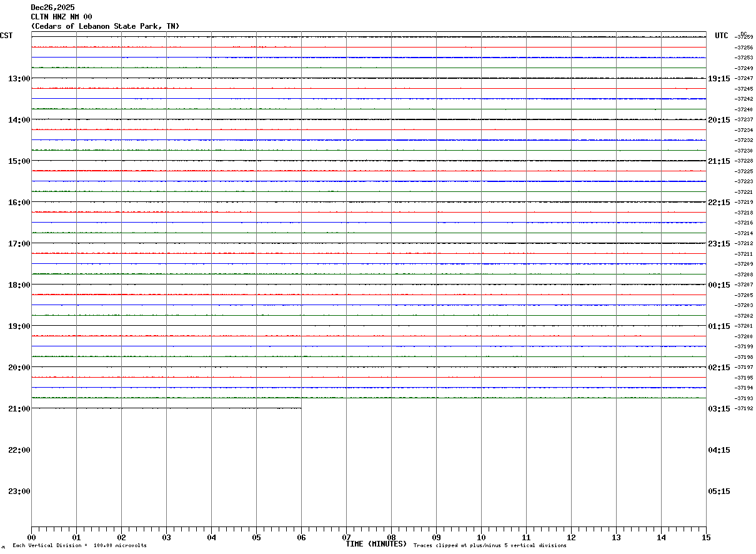The image size is (756, 554).
Task: Click the date text 'Dec26,2025'
Action: pos(52,8)
